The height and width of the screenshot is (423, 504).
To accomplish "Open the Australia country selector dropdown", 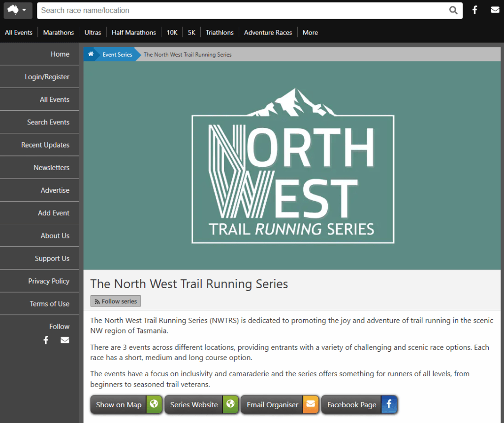I will (x=18, y=10).
